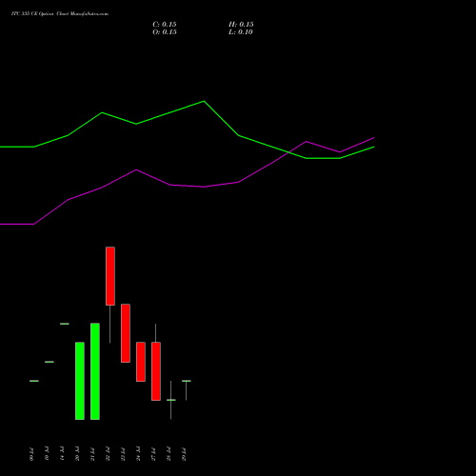Click the low value L: 0.10
Screen dimensions: 476x476
pyautogui.click(x=241, y=32)
